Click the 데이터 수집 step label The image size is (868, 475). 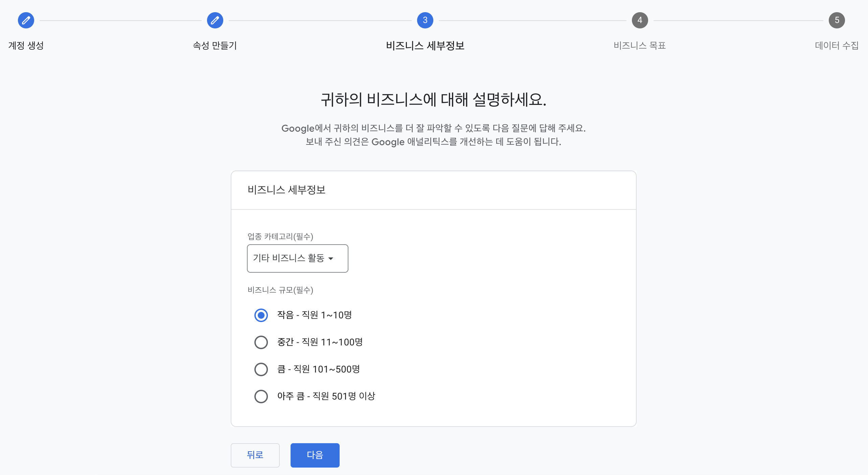point(837,45)
